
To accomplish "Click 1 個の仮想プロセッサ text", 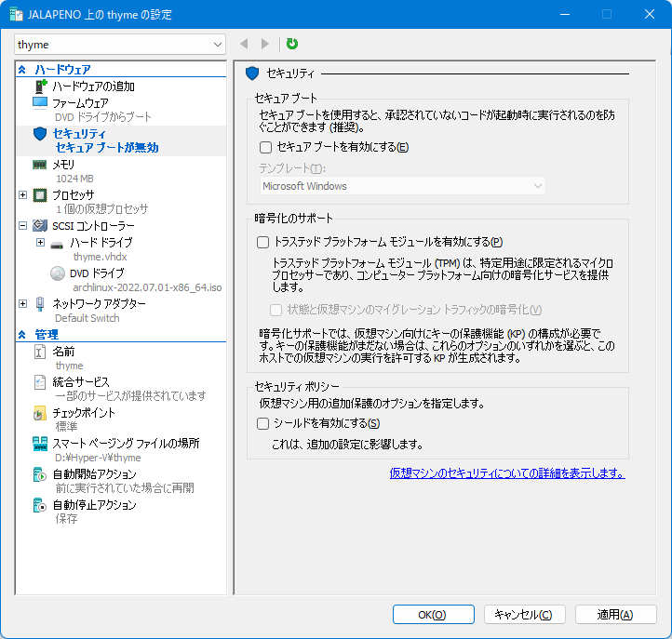I will coord(102,209).
